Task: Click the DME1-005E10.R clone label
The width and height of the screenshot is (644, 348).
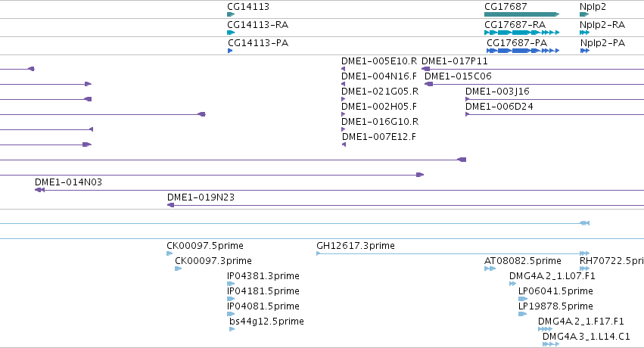Action: [379, 61]
